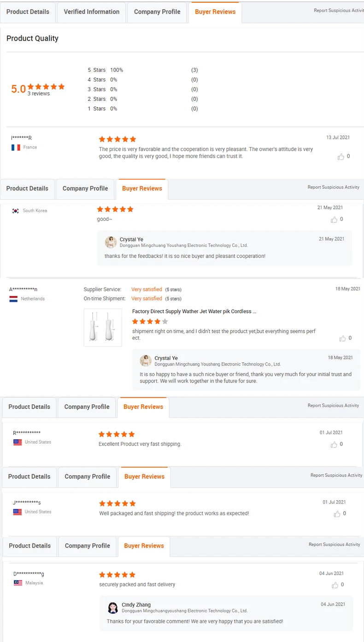
Task: Click the thumbs-up on the France buyer's review
Action: coord(341,157)
